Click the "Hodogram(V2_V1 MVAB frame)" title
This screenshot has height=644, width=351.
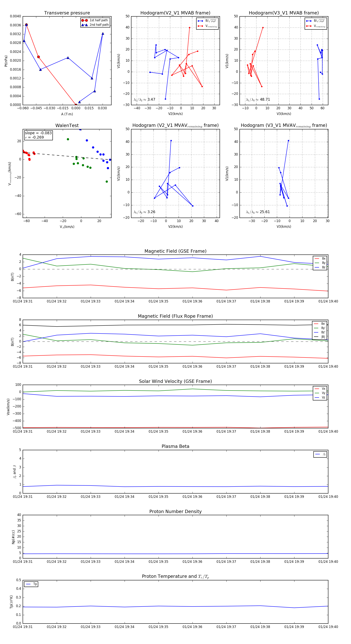point(175,13)
